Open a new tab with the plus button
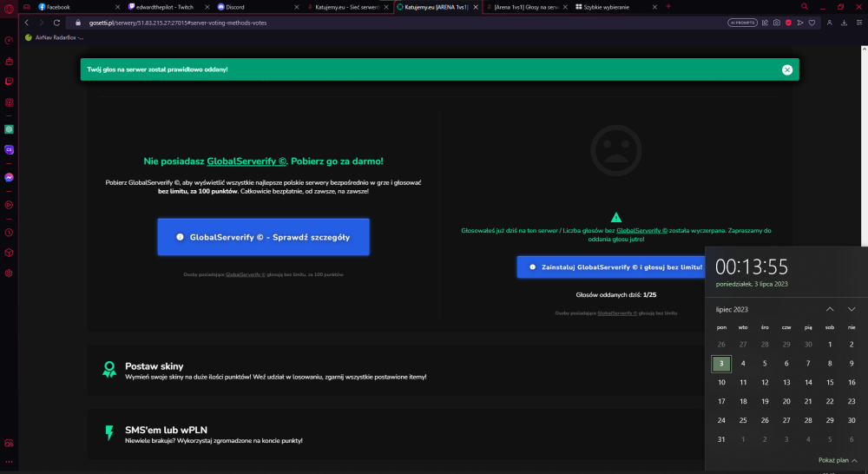Viewport: 868px width, 474px height. point(668,7)
